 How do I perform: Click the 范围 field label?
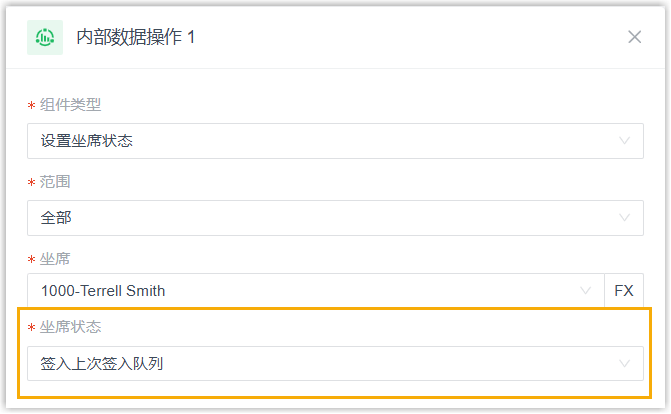point(56,182)
